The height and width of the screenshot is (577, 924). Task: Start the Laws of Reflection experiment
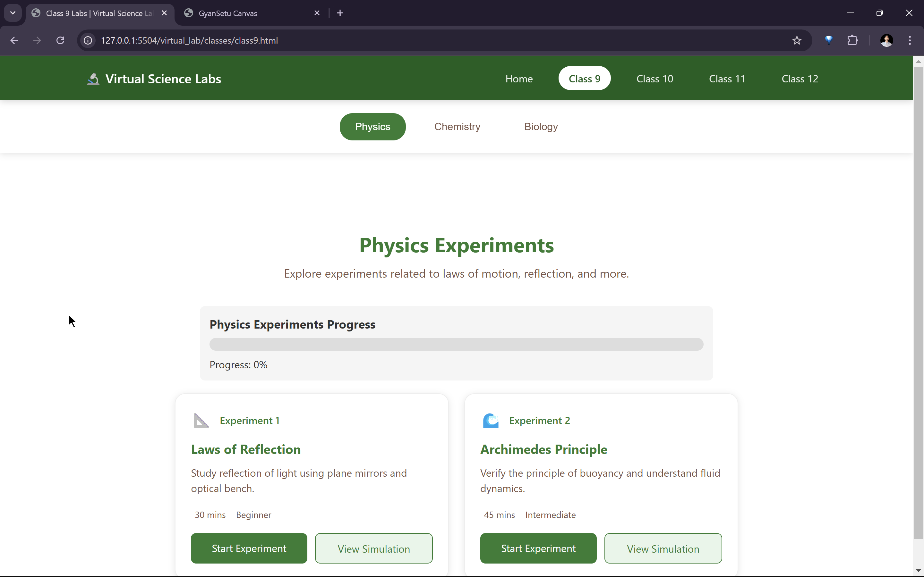(x=249, y=548)
